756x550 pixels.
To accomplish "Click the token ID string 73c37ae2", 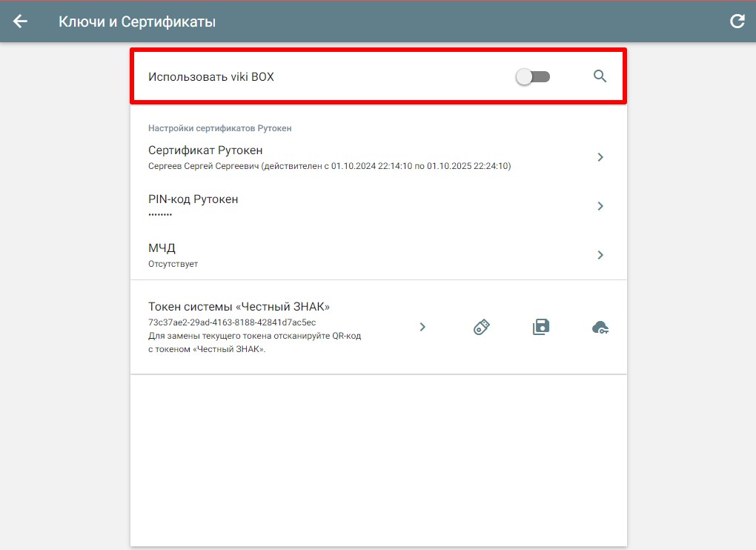I will [232, 322].
